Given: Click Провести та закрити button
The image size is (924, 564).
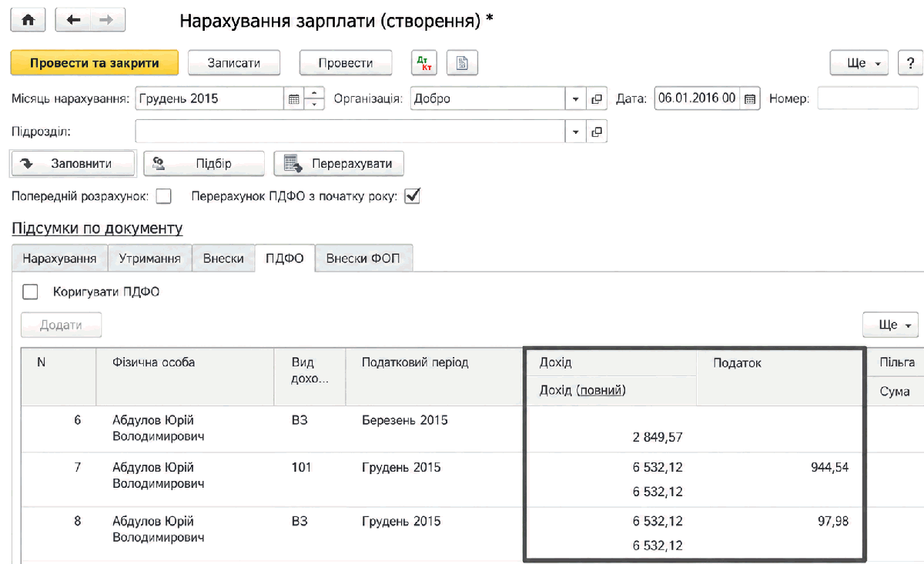Looking at the screenshot, I should [x=95, y=63].
